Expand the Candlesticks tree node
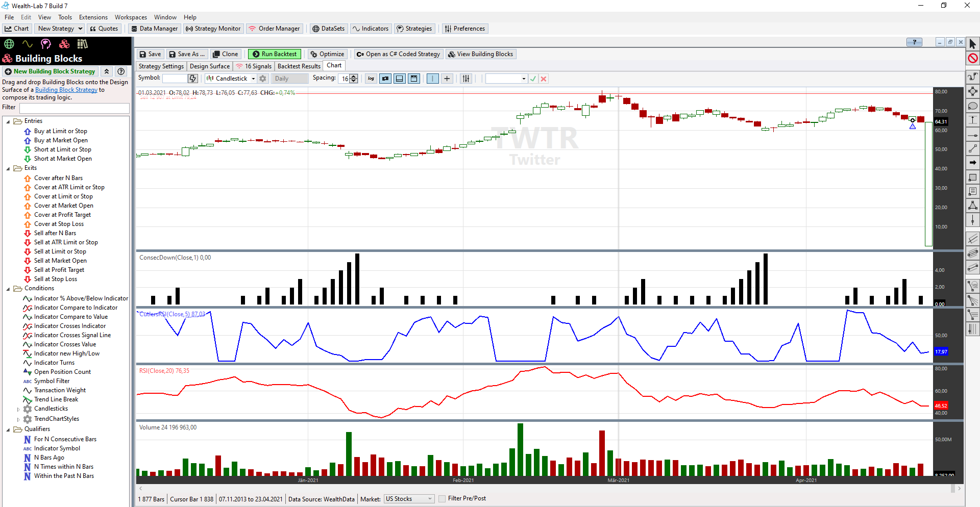Viewport: 980px width, 507px height. [18, 409]
